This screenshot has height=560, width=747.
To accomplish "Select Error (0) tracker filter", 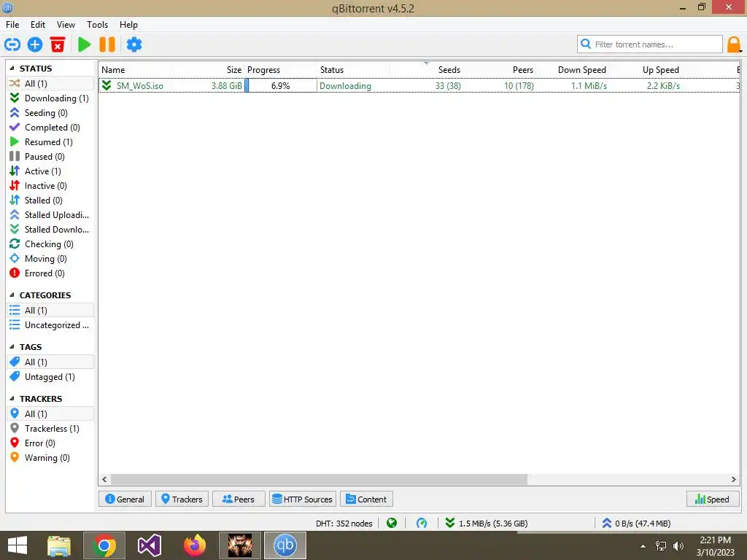I will [x=51, y=443].
